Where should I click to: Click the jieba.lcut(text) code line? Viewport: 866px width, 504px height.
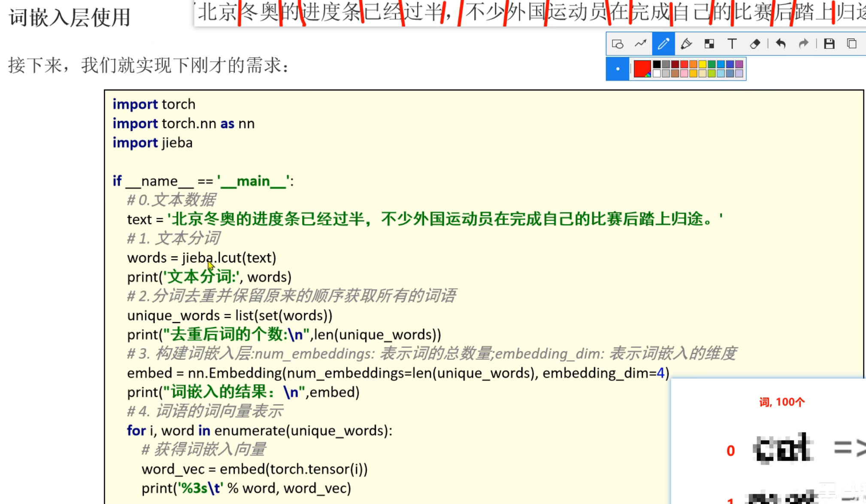[202, 258]
